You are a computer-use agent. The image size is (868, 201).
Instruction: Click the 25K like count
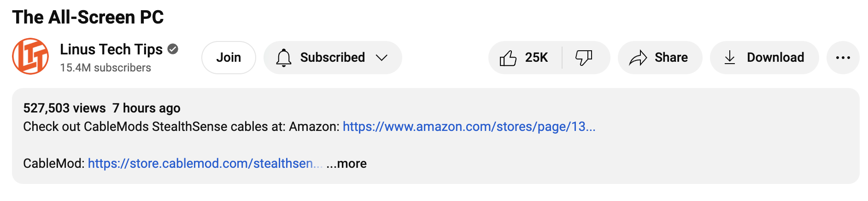(x=536, y=58)
